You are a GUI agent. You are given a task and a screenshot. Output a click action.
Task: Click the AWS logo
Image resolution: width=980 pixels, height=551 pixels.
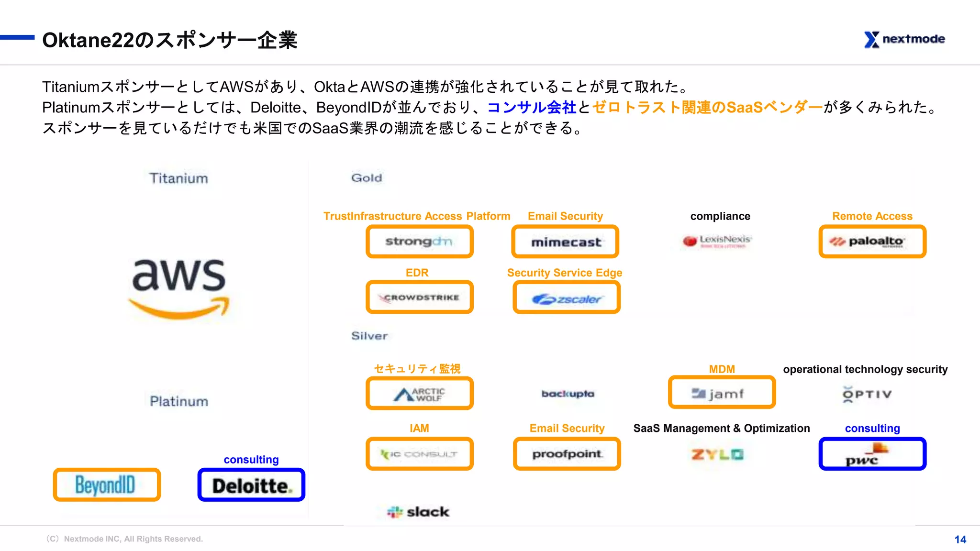pos(179,289)
